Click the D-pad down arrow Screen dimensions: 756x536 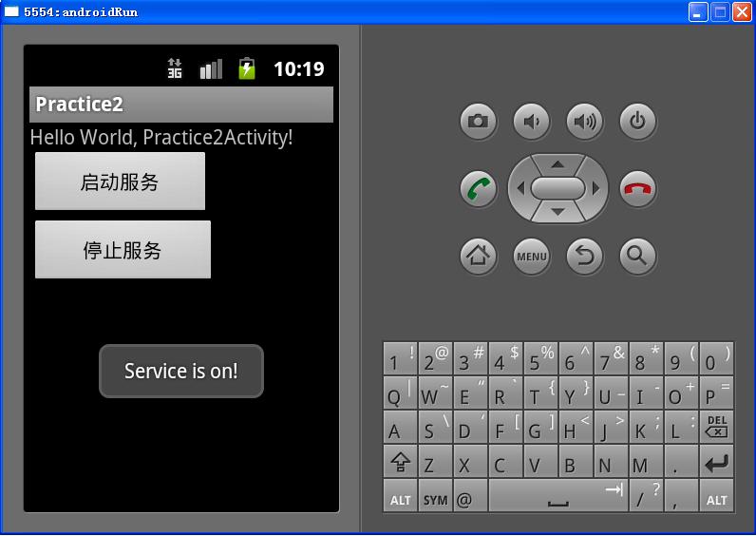point(558,212)
